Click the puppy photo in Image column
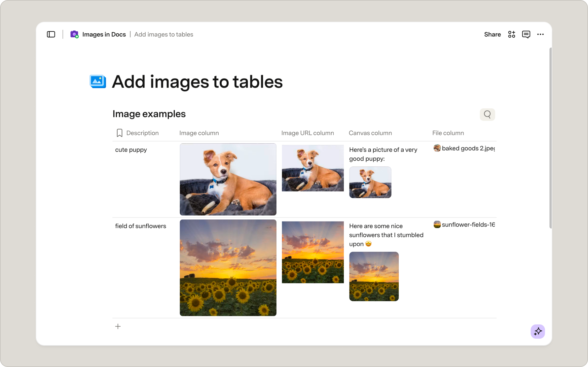The image size is (588, 367). [x=228, y=179]
